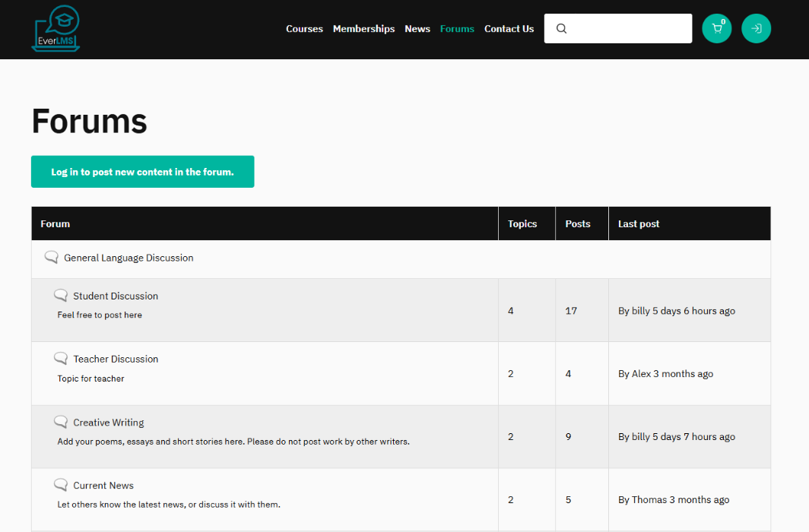Click the login arrow icon
The image size is (809, 532).
click(x=756, y=29)
